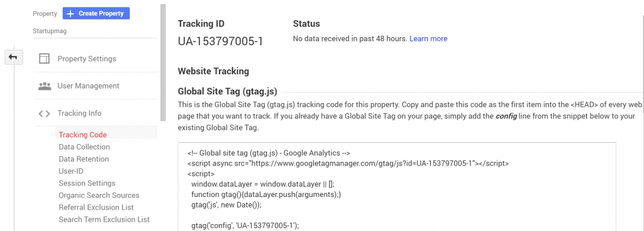The width and height of the screenshot is (644, 231).
Task: Open Referral Exclusion List
Action: point(96,207)
